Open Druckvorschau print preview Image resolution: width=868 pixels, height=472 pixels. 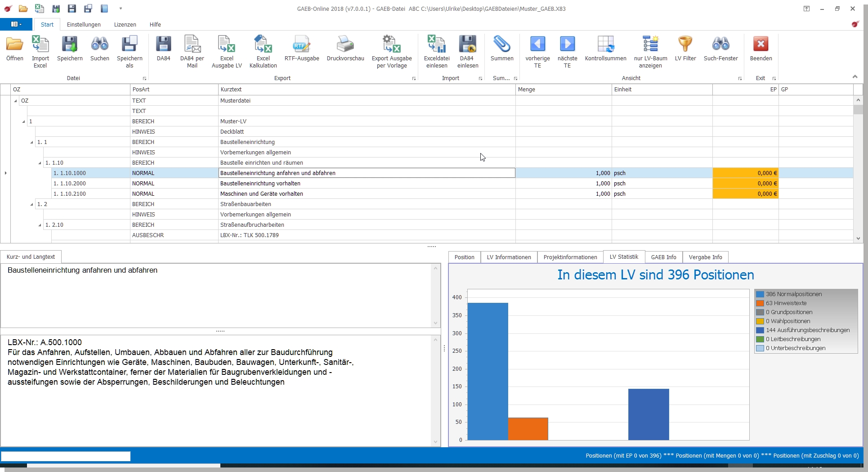tap(345, 45)
